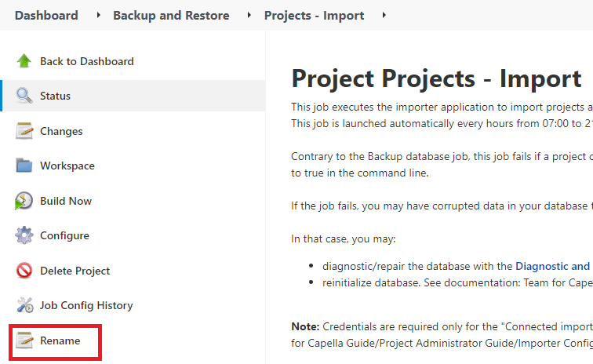Navigate to the Backup and Restore breadcrumb
593x364 pixels.
(x=171, y=15)
